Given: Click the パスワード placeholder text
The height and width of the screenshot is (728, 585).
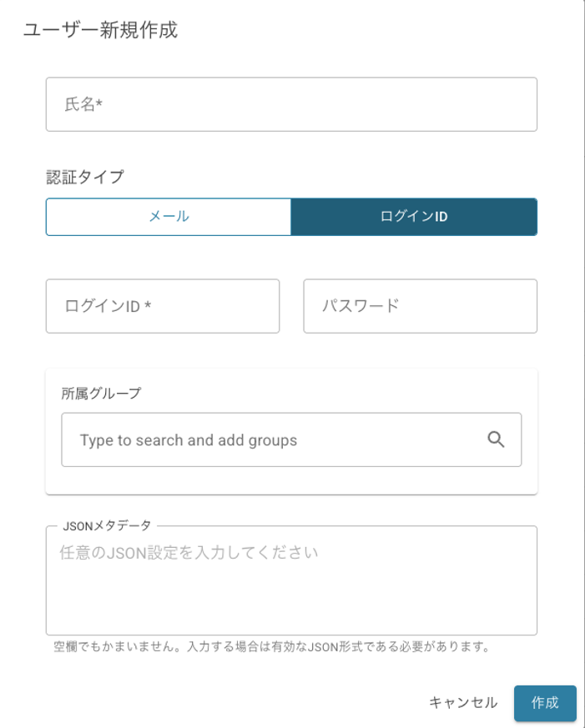Looking at the screenshot, I should point(361,306).
